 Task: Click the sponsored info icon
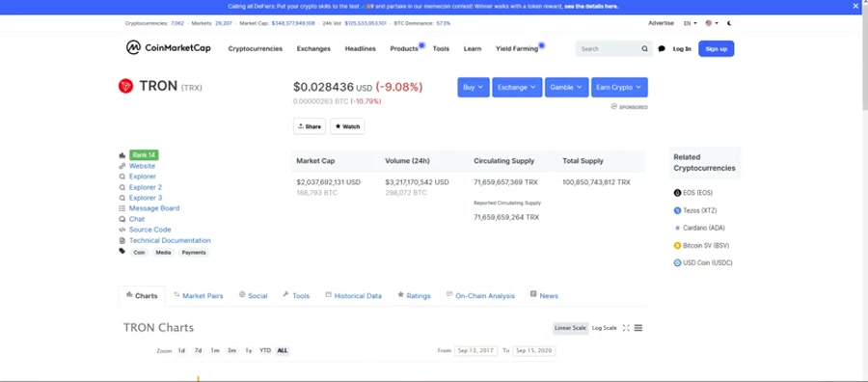[614, 106]
